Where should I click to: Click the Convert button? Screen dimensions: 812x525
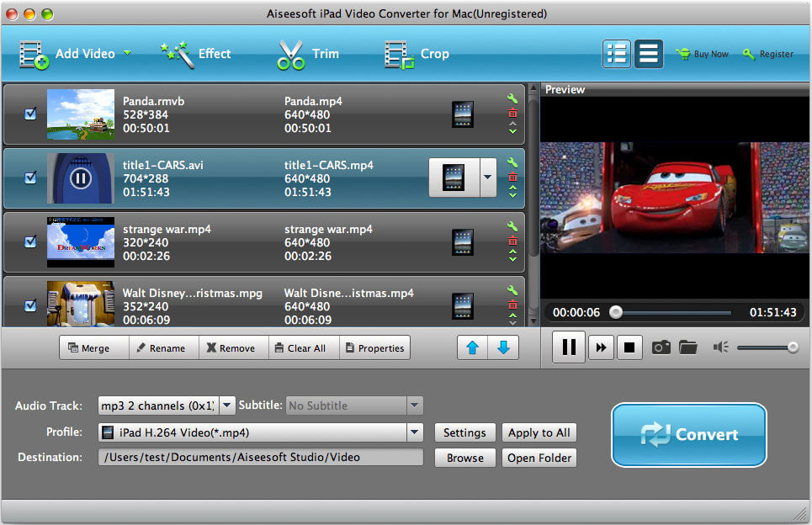pos(688,435)
